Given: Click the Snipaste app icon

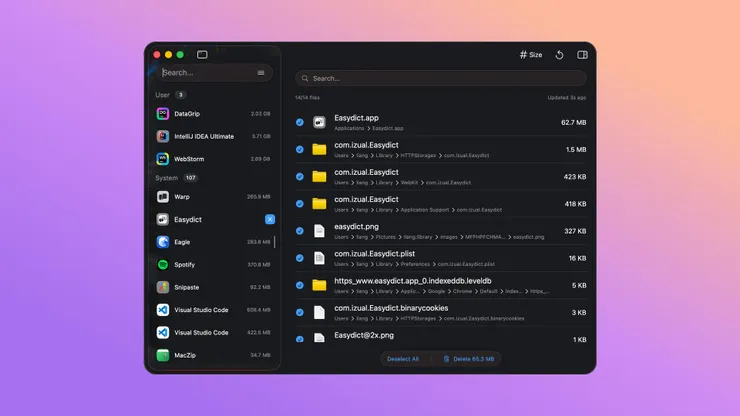Looking at the screenshot, I should tap(163, 287).
